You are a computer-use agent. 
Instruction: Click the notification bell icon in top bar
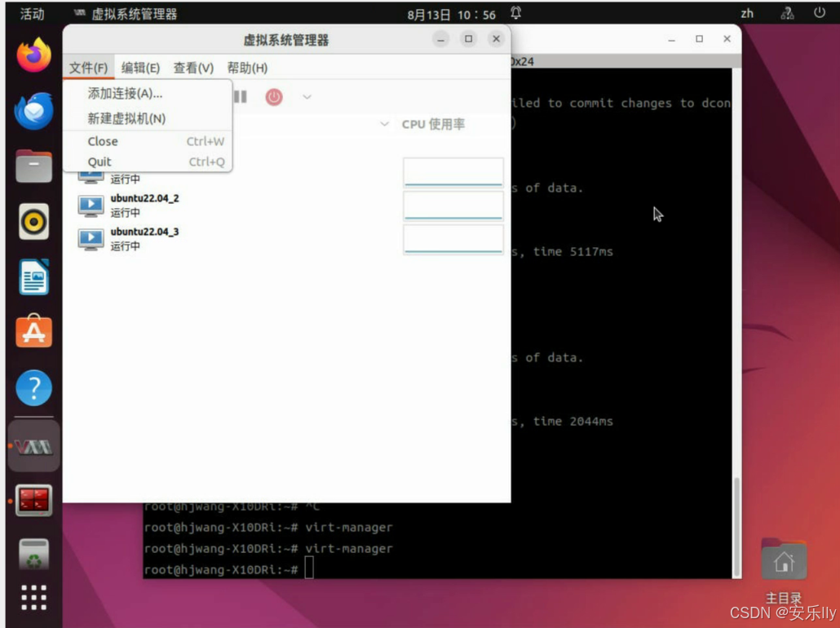(x=516, y=13)
